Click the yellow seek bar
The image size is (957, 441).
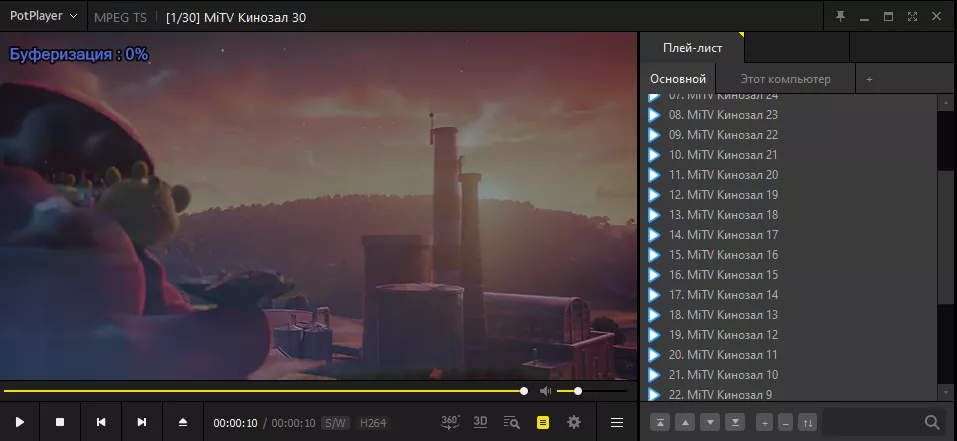point(262,391)
